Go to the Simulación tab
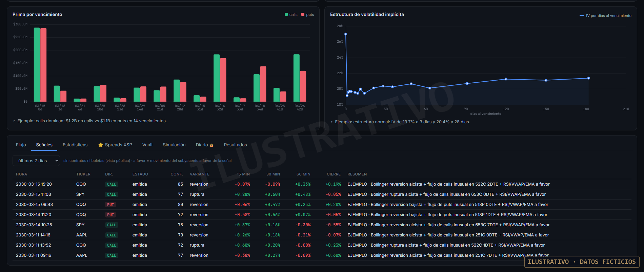Screen dimensions: 644x272 174,145
